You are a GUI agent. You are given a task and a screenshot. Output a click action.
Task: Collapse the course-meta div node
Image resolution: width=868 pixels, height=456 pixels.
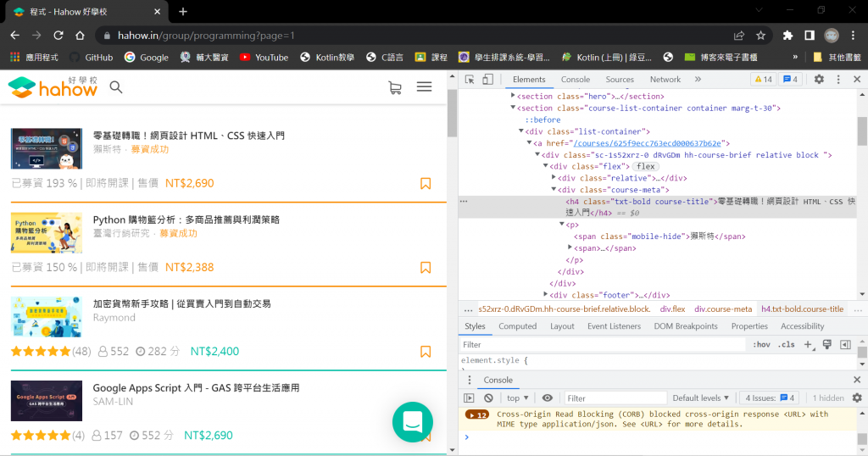pos(554,189)
